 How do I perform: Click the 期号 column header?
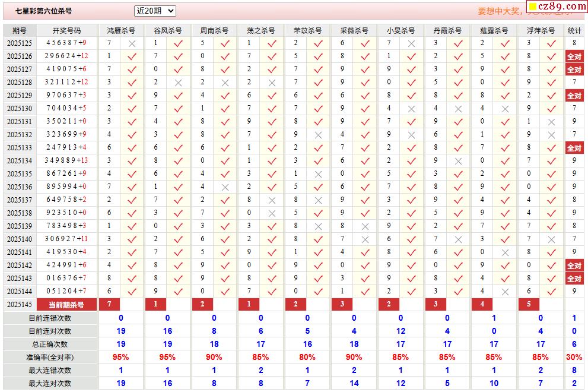pos(20,31)
